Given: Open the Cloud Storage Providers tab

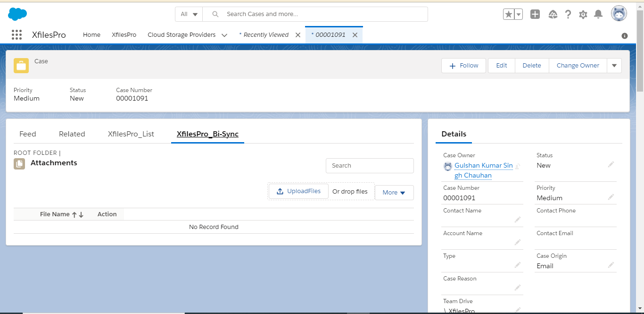Looking at the screenshot, I should (x=182, y=35).
